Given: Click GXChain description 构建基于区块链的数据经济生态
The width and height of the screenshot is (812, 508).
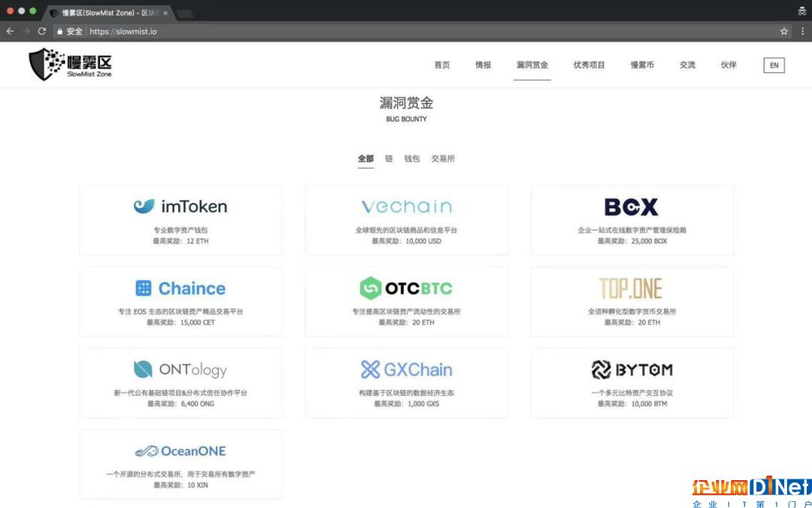Looking at the screenshot, I should [406, 393].
